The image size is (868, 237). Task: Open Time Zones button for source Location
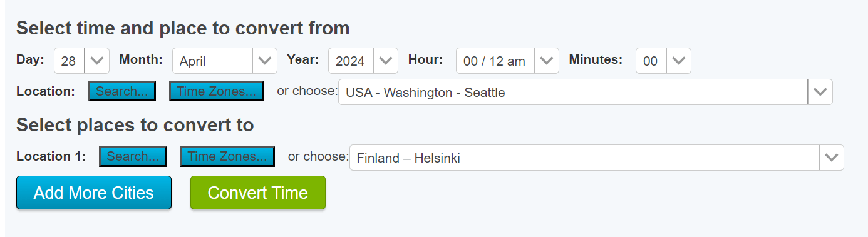coord(216,91)
